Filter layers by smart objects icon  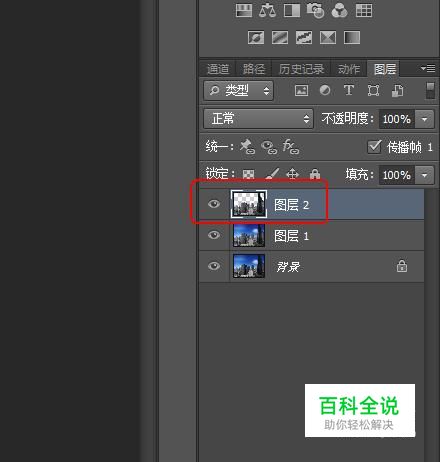pos(397,90)
